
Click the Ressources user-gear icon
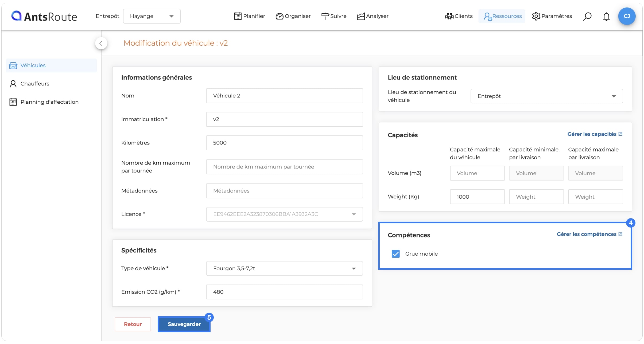488,17
